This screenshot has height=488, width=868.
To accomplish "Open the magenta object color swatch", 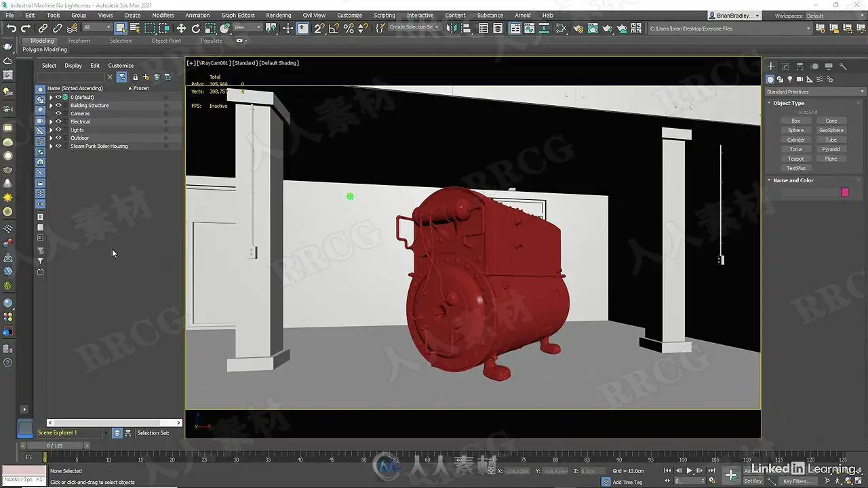I will (844, 192).
